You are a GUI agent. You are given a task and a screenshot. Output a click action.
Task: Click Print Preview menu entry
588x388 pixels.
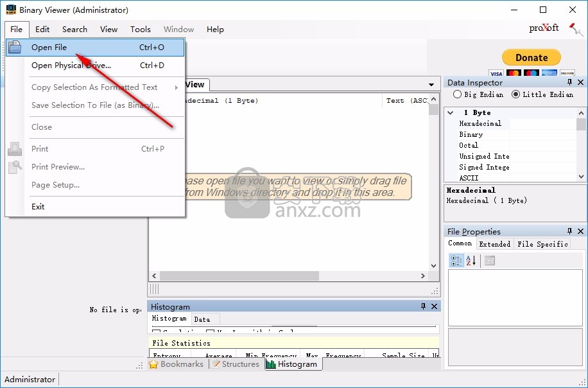pos(95,167)
